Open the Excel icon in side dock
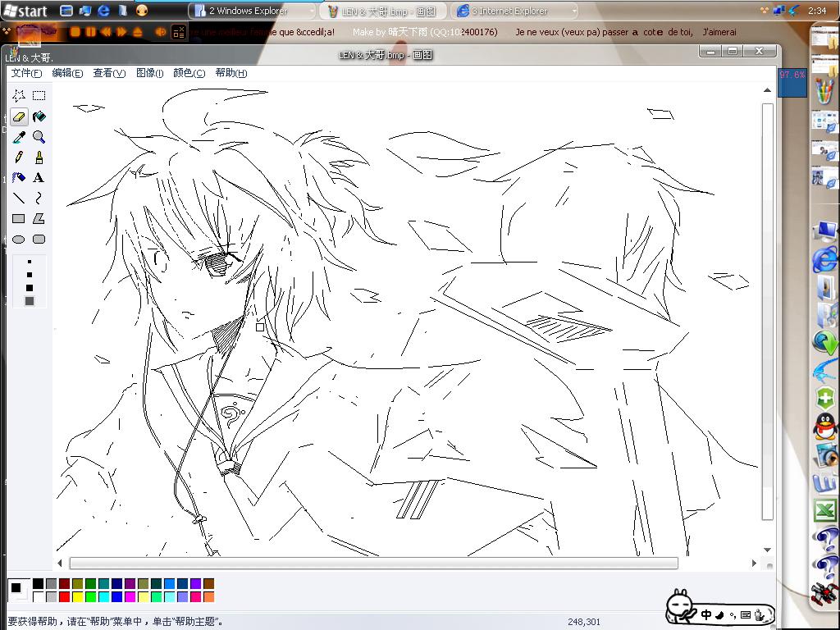This screenshot has height=630, width=840. tap(825, 509)
